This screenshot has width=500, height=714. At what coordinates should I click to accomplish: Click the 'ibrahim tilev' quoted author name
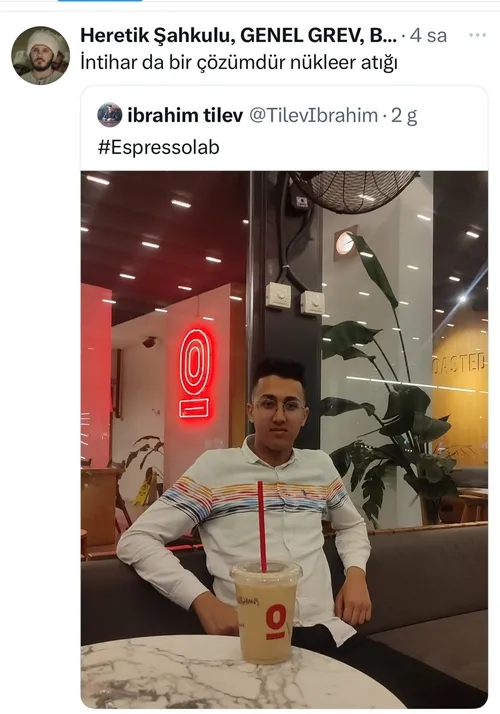[x=185, y=116]
